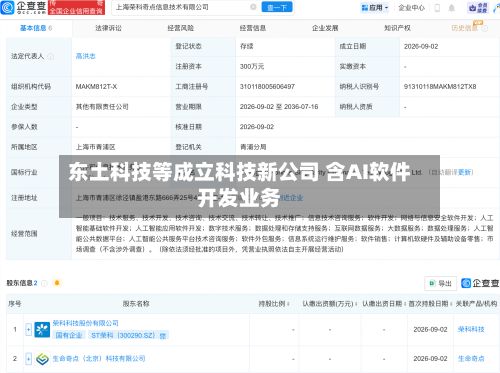Select unified credit code 91310118MAKM812TX8
The width and height of the screenshot is (500, 373).
coord(440,87)
